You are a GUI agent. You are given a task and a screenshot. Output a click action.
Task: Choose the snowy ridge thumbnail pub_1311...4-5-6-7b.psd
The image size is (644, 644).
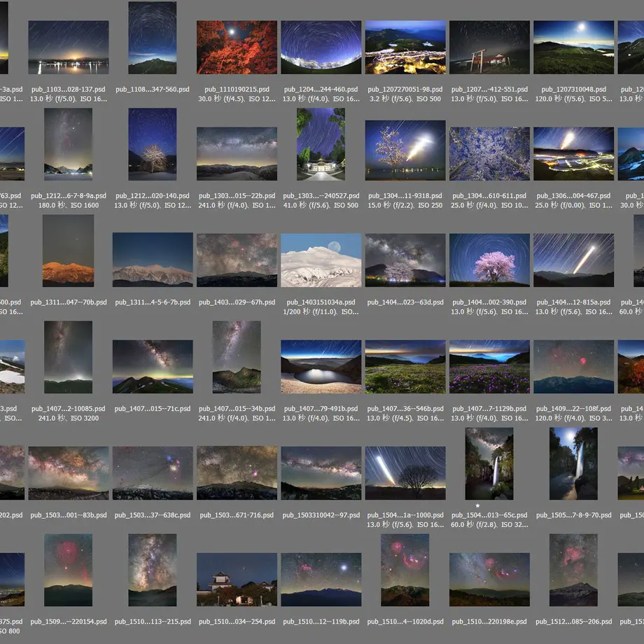coord(153,260)
